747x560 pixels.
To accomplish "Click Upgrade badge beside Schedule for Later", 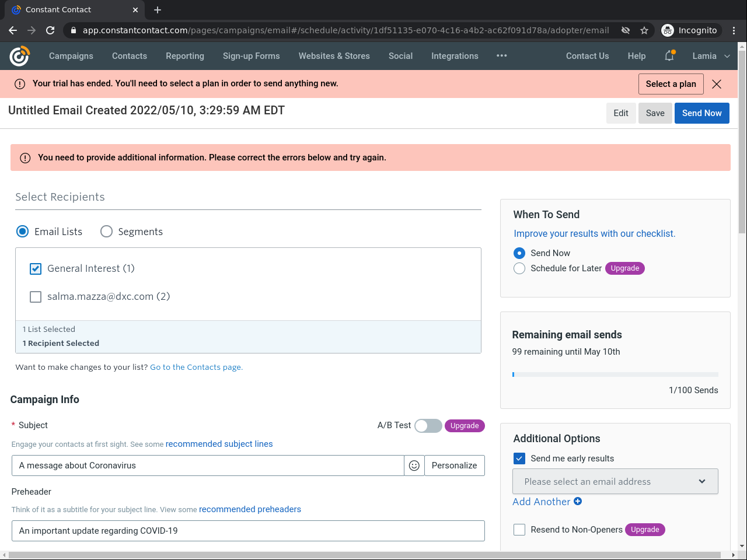I will pyautogui.click(x=625, y=268).
